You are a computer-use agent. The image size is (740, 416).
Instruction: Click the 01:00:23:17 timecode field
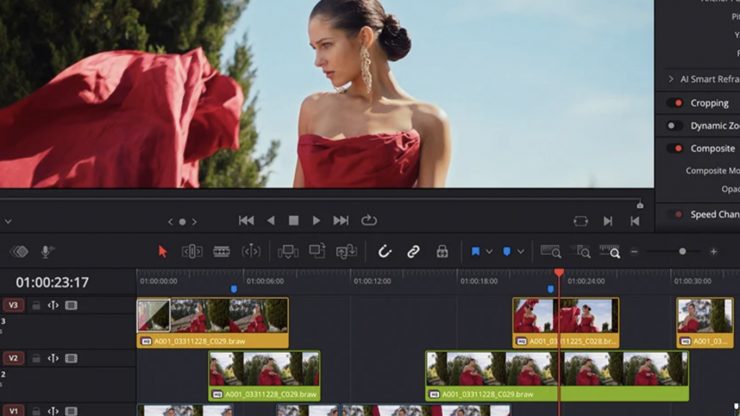tap(52, 282)
